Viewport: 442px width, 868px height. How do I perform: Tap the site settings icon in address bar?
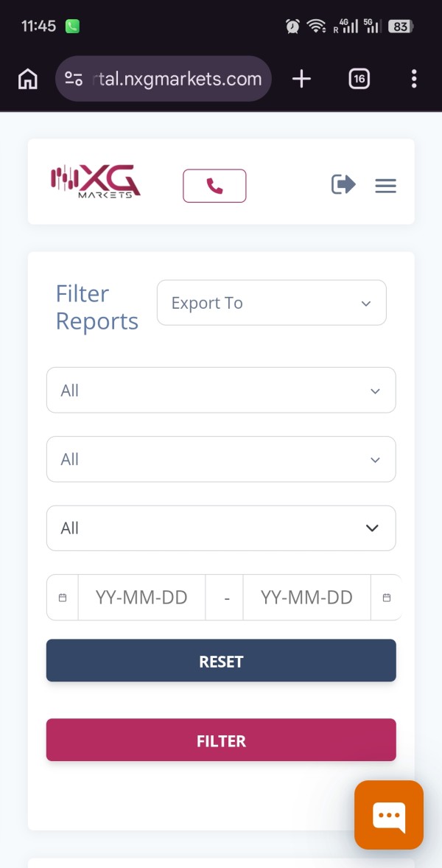click(74, 79)
